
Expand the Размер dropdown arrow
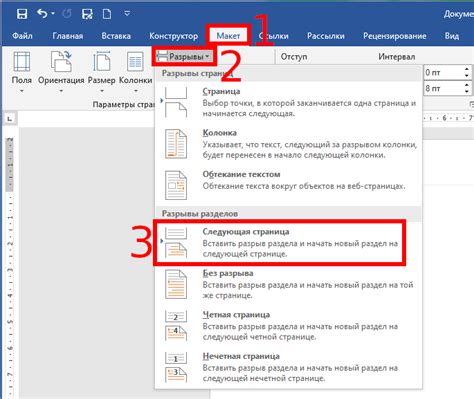point(102,91)
